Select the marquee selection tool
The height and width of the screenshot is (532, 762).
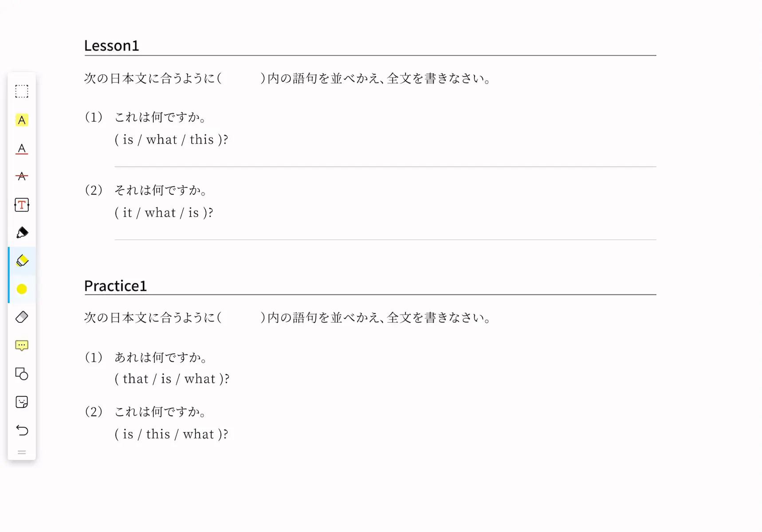(x=22, y=91)
